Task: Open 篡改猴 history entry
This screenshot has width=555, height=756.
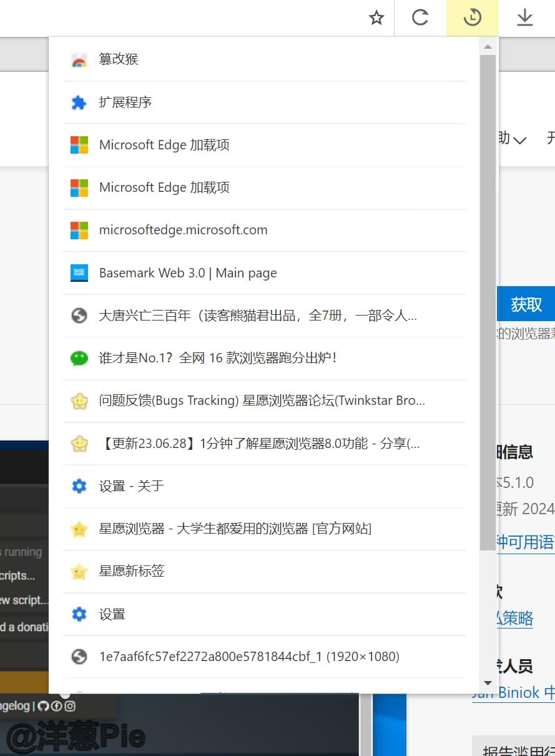Action: coord(119,59)
